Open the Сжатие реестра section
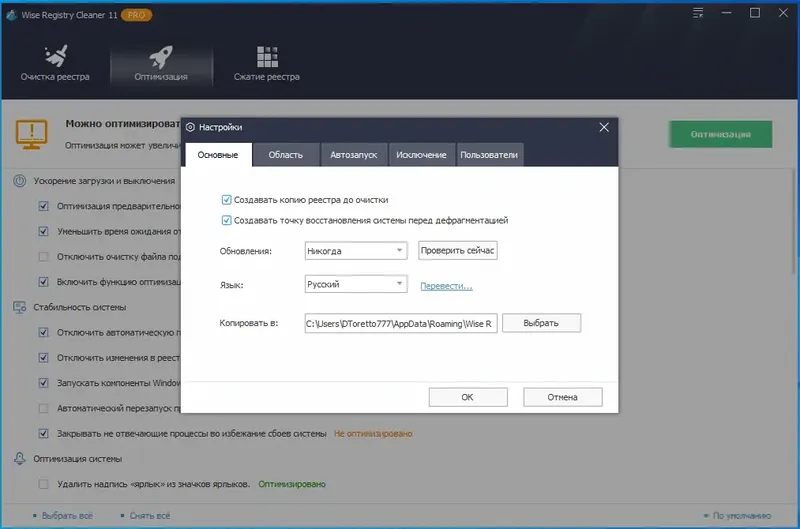The width and height of the screenshot is (800, 529). (x=266, y=64)
